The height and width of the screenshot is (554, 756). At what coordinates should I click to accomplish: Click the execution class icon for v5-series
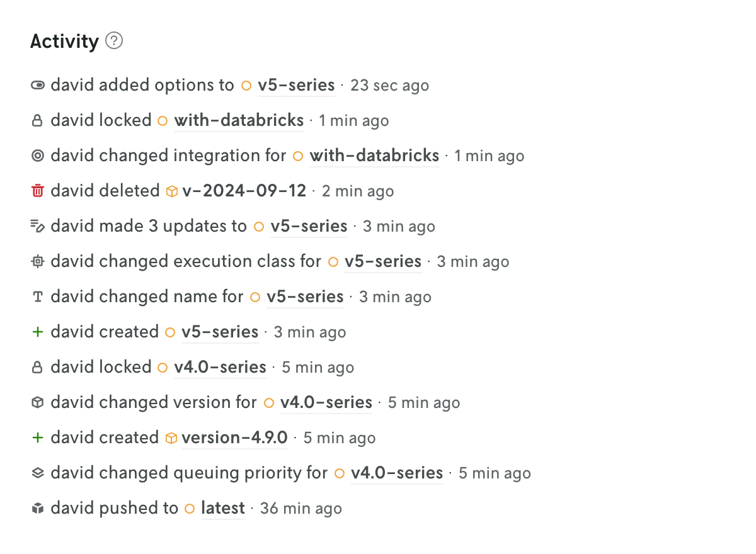(x=37, y=261)
